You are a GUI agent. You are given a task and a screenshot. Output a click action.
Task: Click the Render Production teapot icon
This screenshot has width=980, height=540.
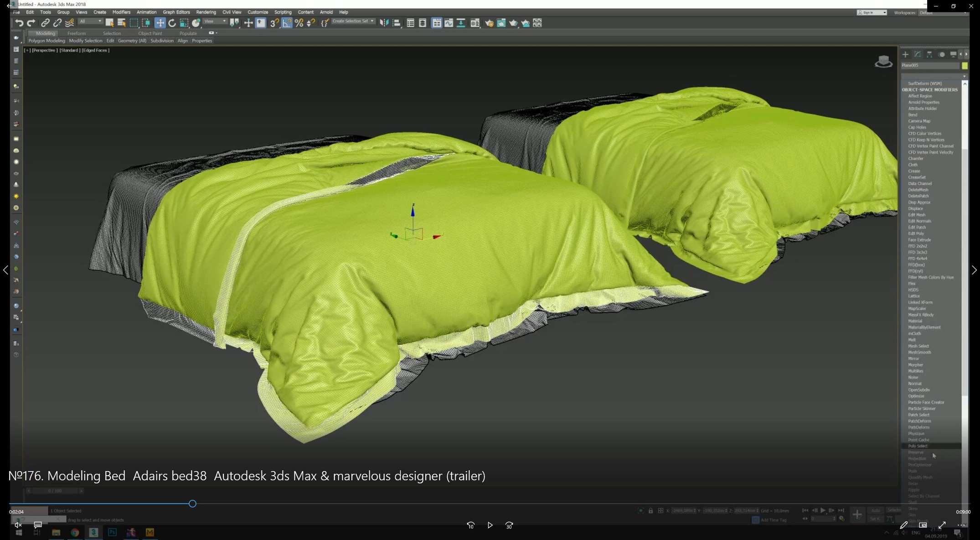[x=513, y=23]
